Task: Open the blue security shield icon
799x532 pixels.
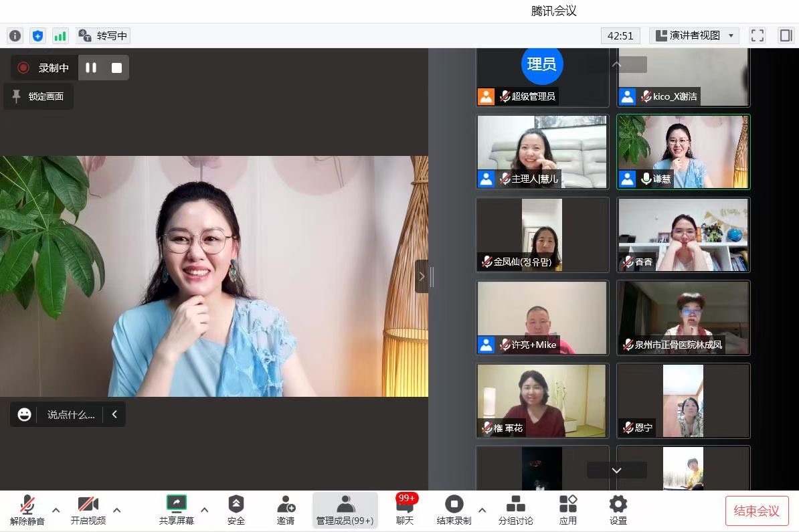Action: [37, 35]
